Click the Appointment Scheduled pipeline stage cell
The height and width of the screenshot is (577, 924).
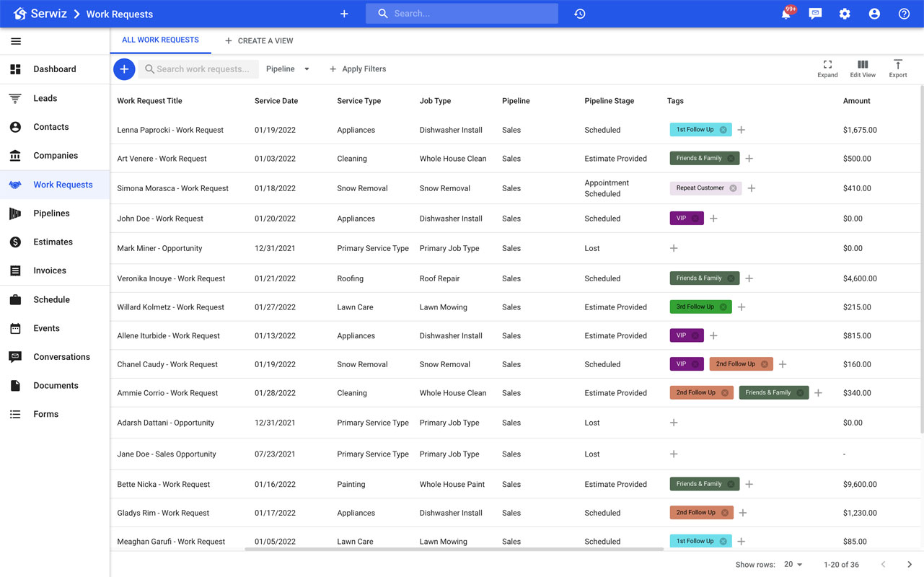point(607,188)
